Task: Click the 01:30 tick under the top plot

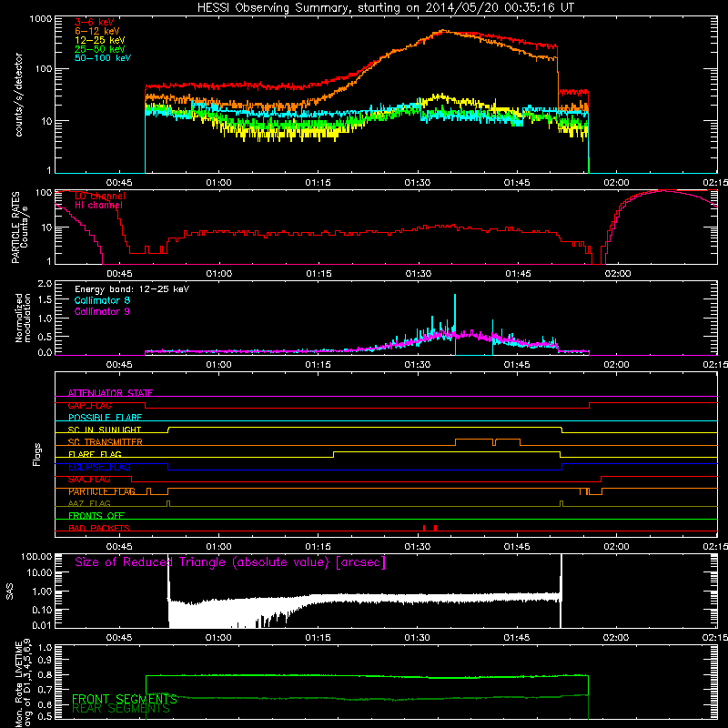Action: click(x=418, y=183)
